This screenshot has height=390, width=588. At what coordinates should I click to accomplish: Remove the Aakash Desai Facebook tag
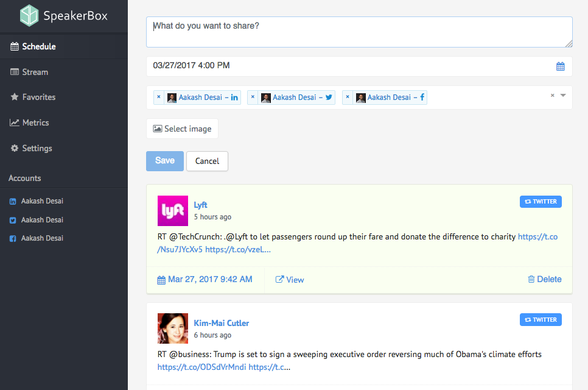348,97
